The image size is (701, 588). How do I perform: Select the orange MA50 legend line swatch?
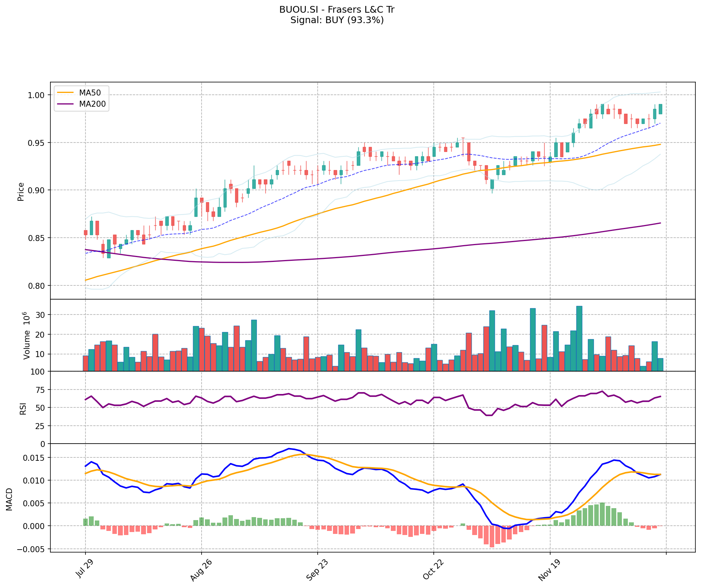coord(66,92)
